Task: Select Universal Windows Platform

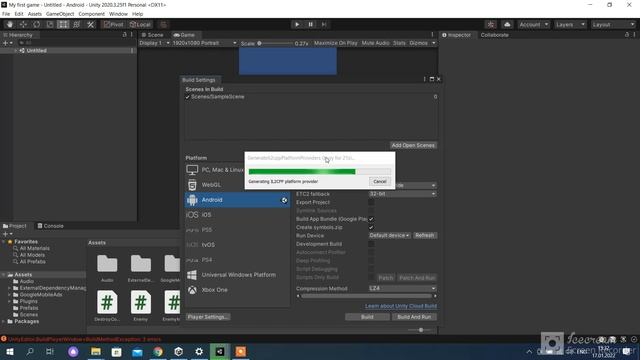Action: pos(237,275)
